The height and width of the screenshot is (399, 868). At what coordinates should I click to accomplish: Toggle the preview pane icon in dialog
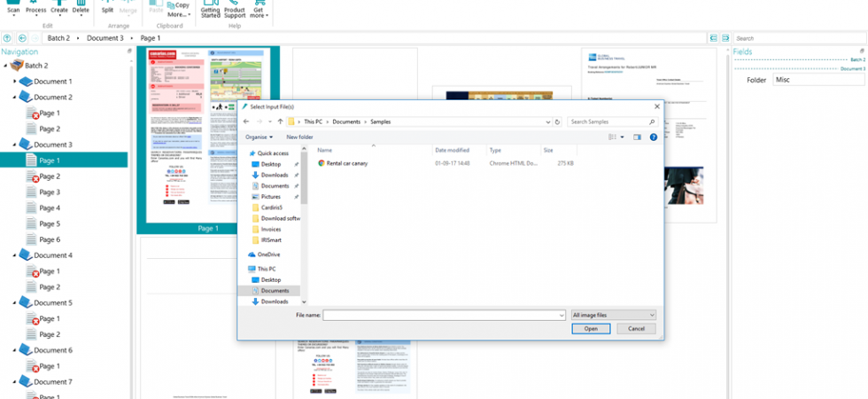637,137
